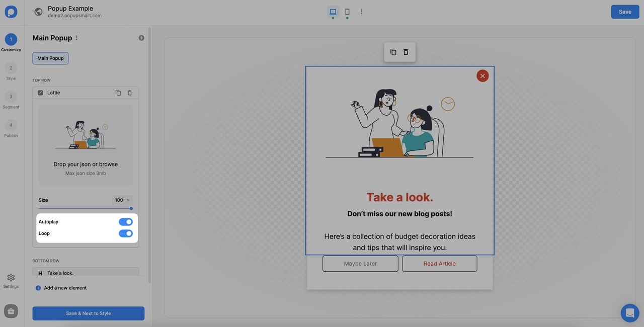Click the budget decoration ideas paragraph
The image size is (644, 327).
point(399,242)
